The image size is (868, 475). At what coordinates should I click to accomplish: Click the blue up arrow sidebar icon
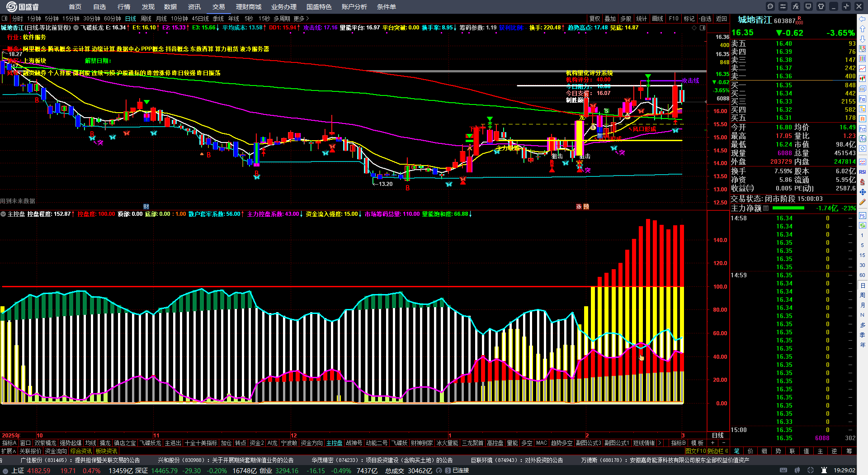[863, 29]
